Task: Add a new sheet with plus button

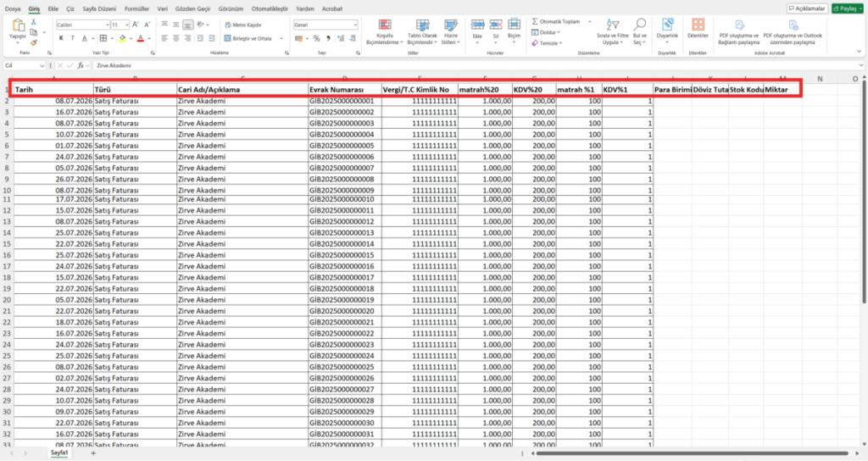Action: 93,453
